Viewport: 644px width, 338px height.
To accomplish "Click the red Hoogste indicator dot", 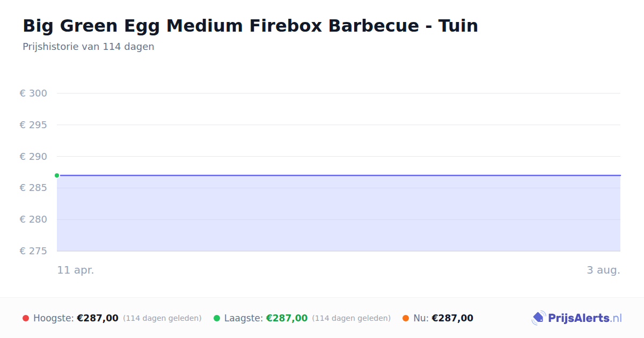I will pos(26,318).
